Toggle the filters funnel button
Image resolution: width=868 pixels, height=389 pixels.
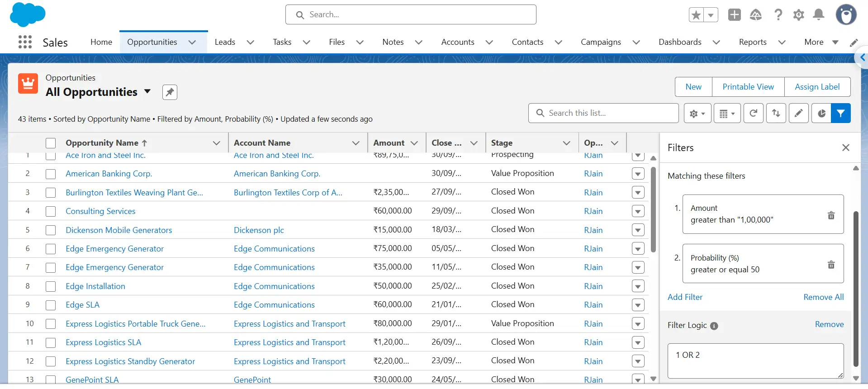[841, 113]
